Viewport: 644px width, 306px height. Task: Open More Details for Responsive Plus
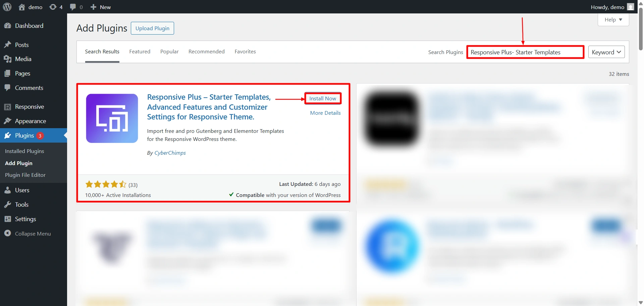point(325,113)
